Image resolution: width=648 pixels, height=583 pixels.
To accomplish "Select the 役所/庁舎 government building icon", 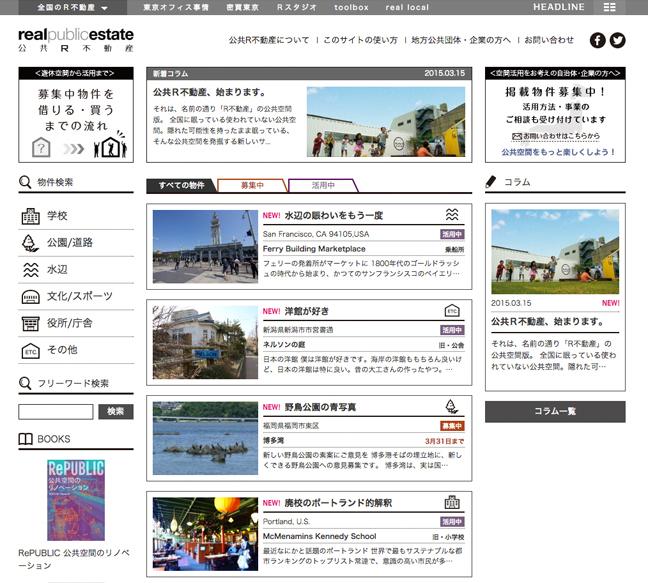I will pos(31,324).
